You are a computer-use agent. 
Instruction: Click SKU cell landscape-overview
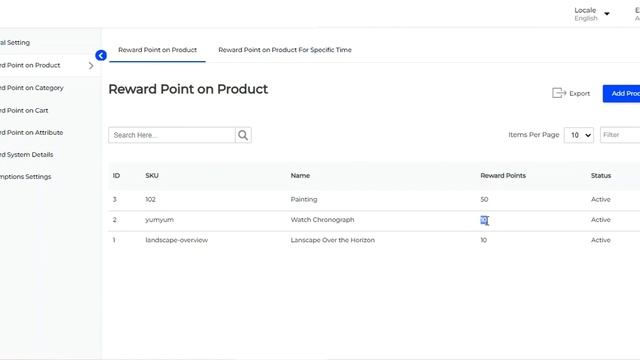176,240
